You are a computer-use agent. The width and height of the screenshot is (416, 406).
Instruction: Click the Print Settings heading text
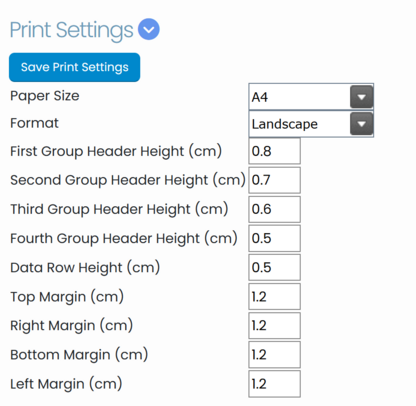(71, 30)
